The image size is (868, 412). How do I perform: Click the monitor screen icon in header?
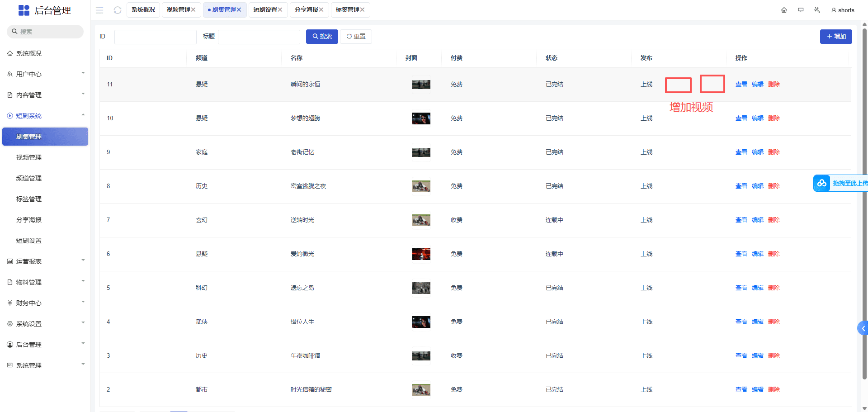(801, 10)
